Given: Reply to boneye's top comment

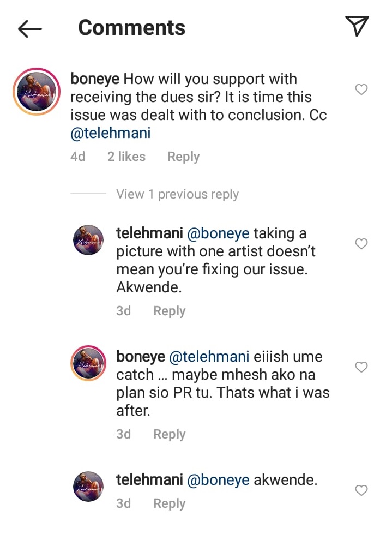Looking at the screenshot, I should 183,157.
